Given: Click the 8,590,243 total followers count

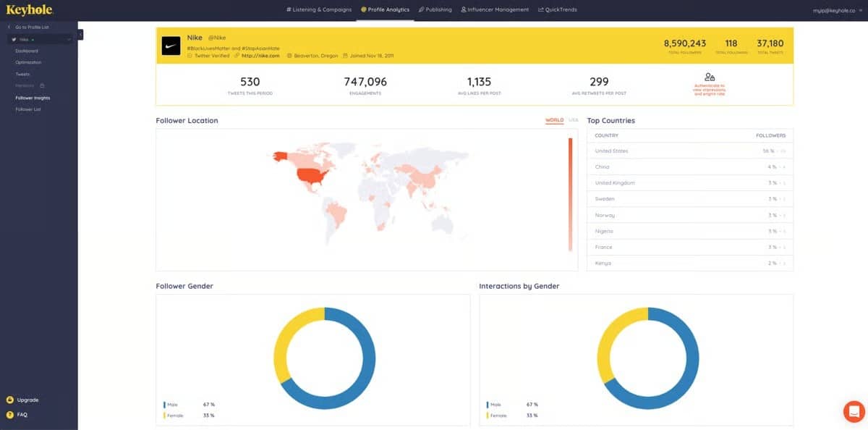Looking at the screenshot, I should click(x=685, y=43).
